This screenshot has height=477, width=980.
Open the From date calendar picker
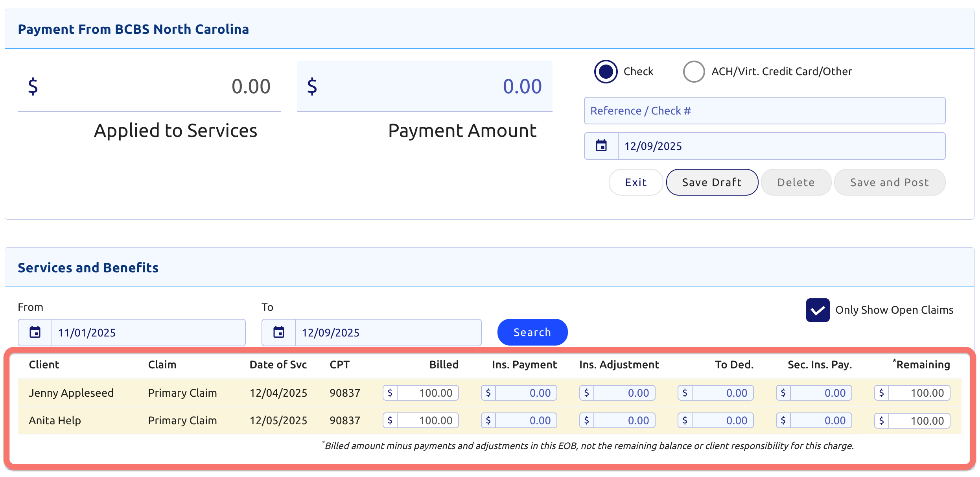click(x=35, y=333)
